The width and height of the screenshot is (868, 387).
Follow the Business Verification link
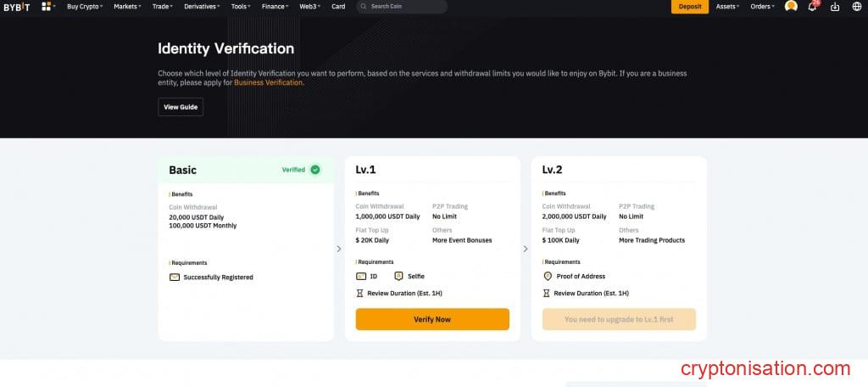(268, 83)
